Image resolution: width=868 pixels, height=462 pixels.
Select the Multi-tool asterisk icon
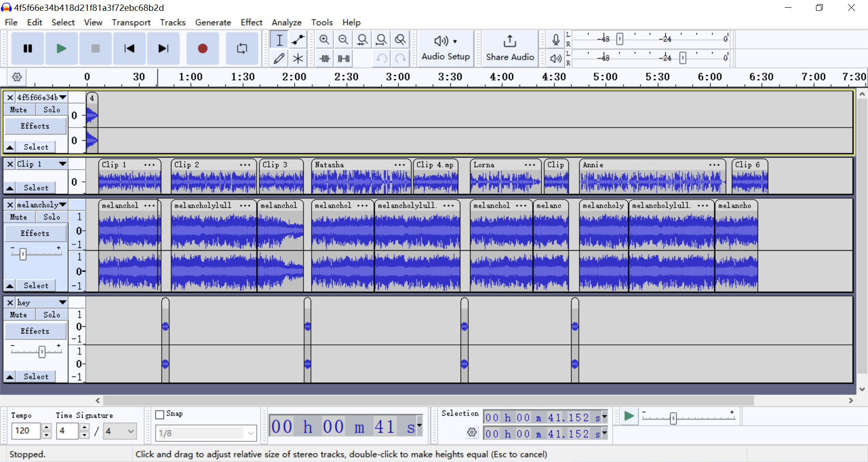(298, 58)
